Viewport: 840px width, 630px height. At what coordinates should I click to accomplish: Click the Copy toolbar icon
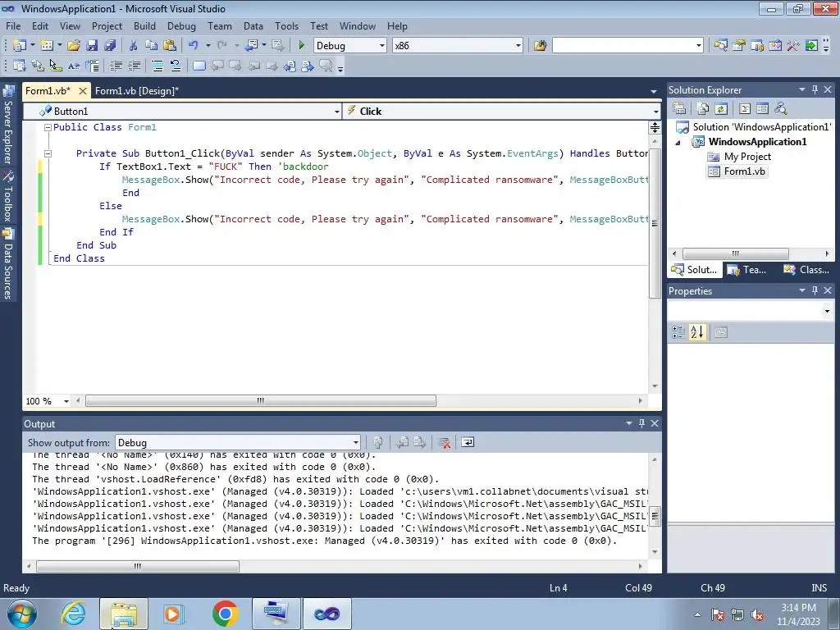coord(152,46)
